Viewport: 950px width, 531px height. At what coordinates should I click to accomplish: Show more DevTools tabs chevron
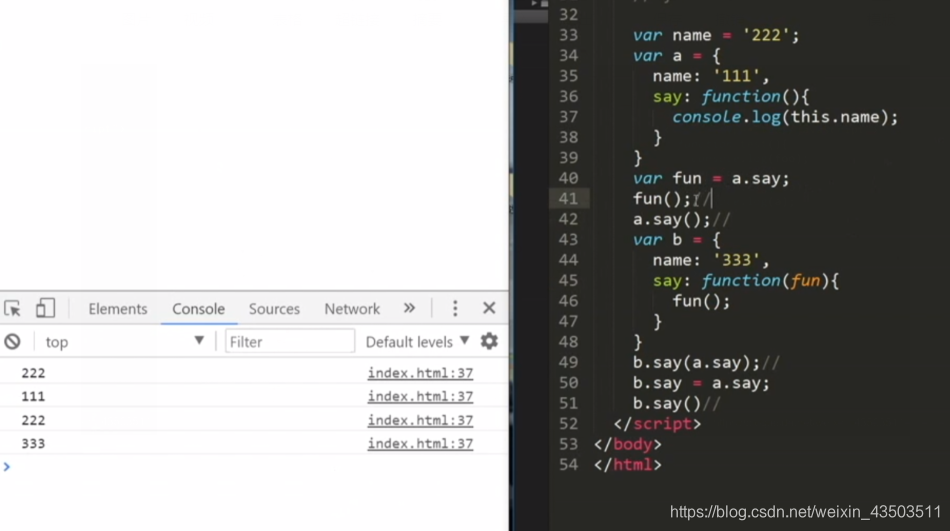[410, 308]
